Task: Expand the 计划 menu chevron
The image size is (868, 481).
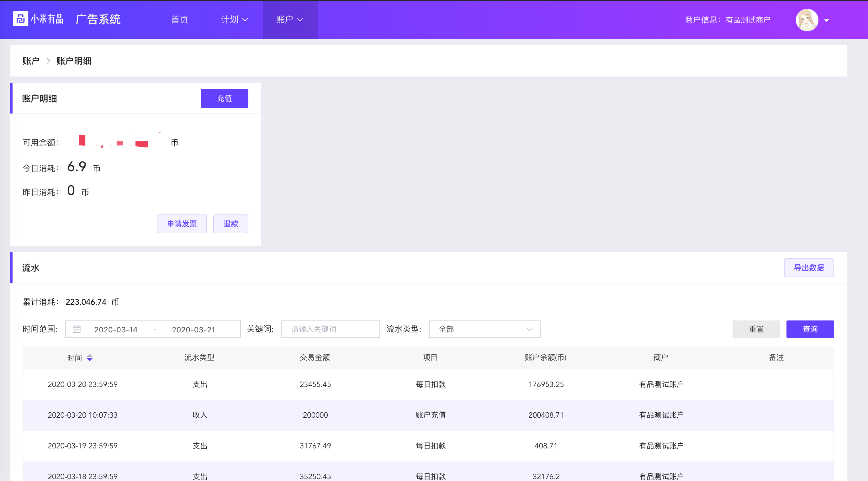Action: click(245, 20)
